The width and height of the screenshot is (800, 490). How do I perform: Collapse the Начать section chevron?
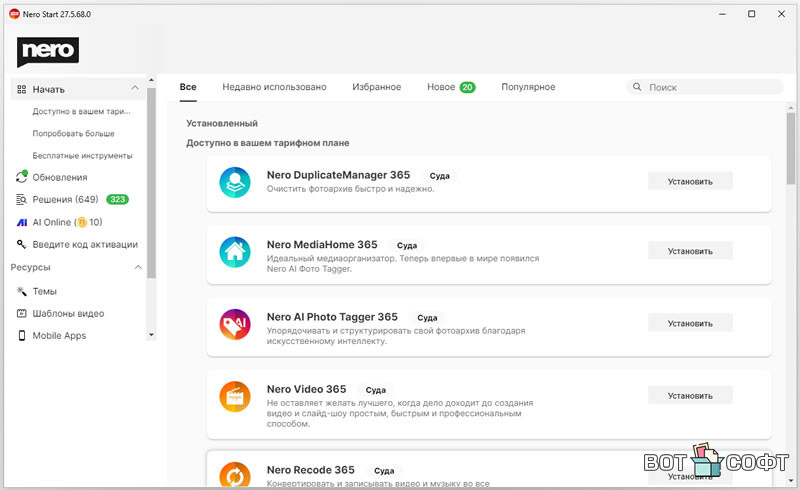click(x=135, y=88)
